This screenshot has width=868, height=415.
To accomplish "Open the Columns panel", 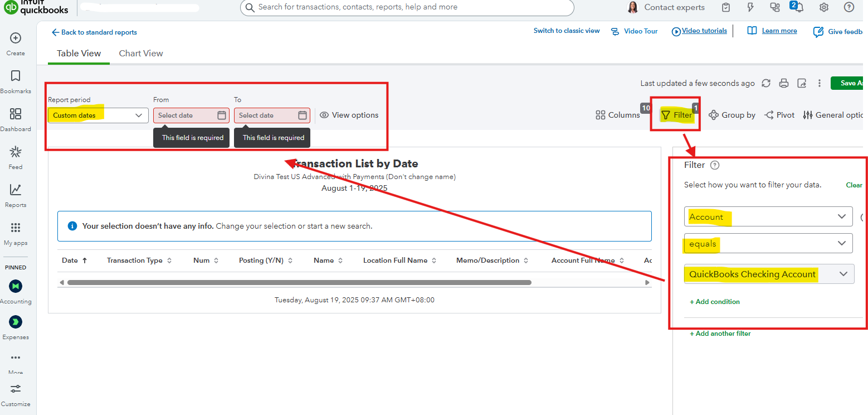I will pos(618,115).
